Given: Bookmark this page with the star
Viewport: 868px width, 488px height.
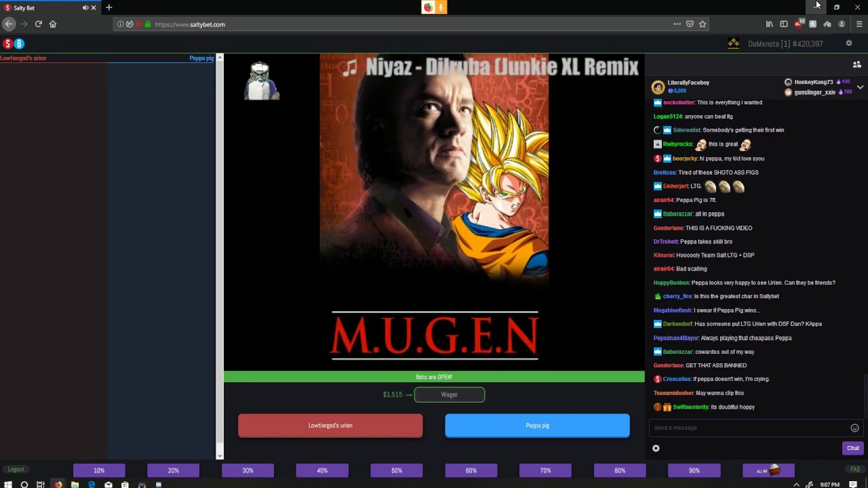Looking at the screenshot, I should click(x=703, y=24).
